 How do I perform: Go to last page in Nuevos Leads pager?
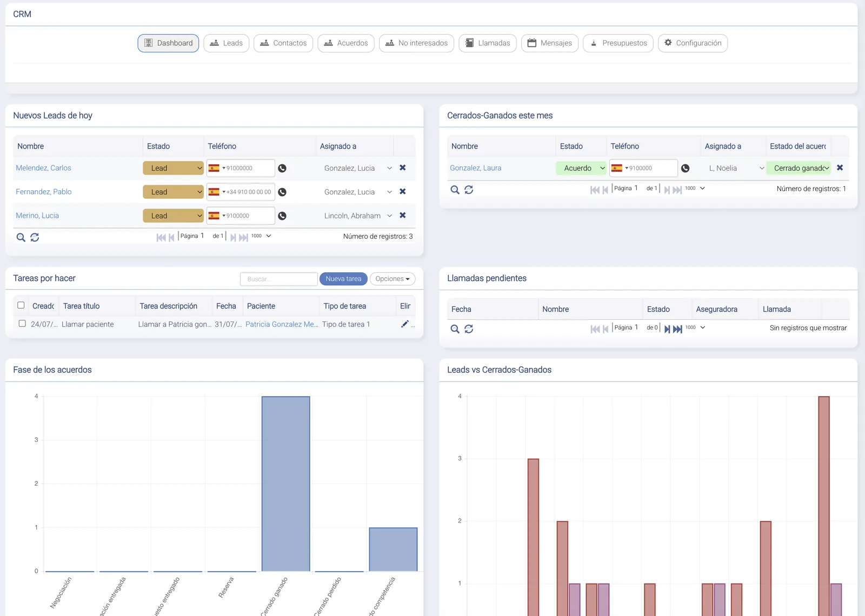tap(243, 237)
